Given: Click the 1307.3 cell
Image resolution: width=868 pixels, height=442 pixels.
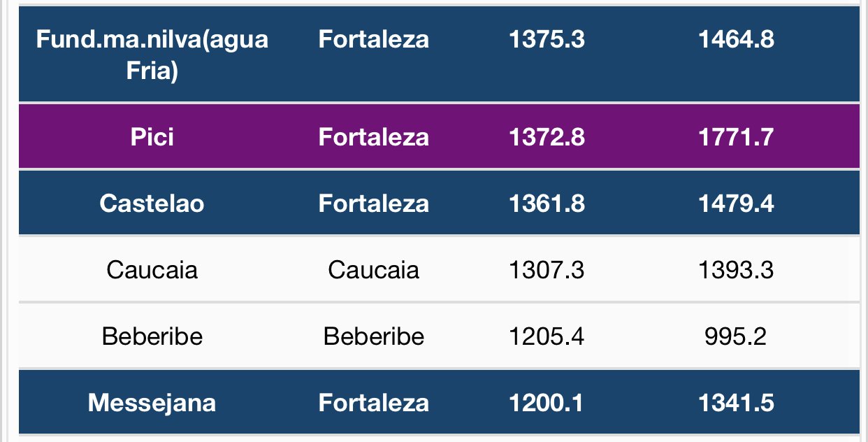Looking at the screenshot, I should click(x=547, y=270).
